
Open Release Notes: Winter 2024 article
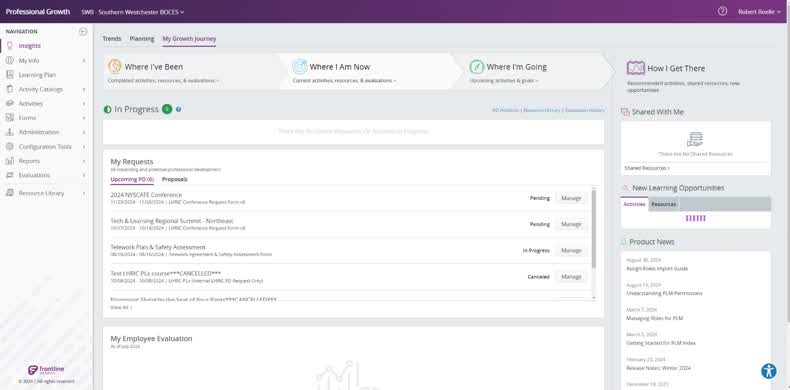[658, 368]
